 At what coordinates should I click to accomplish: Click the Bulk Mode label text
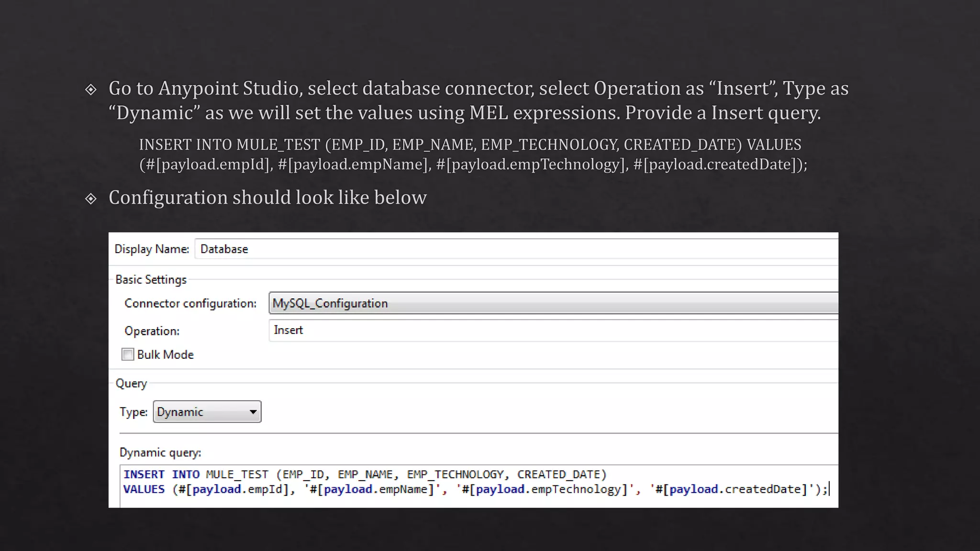pyautogui.click(x=165, y=355)
